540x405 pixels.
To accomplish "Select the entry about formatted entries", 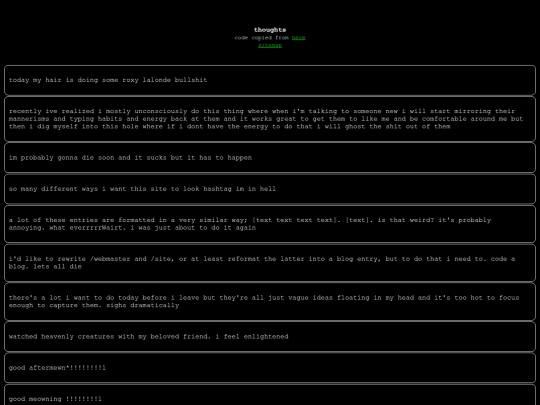I will (270, 224).
